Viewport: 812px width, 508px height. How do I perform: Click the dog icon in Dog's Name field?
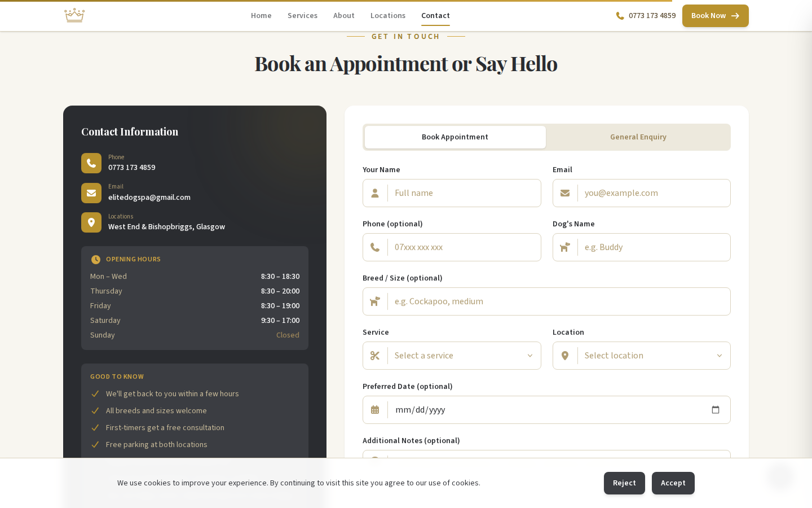pyautogui.click(x=565, y=247)
